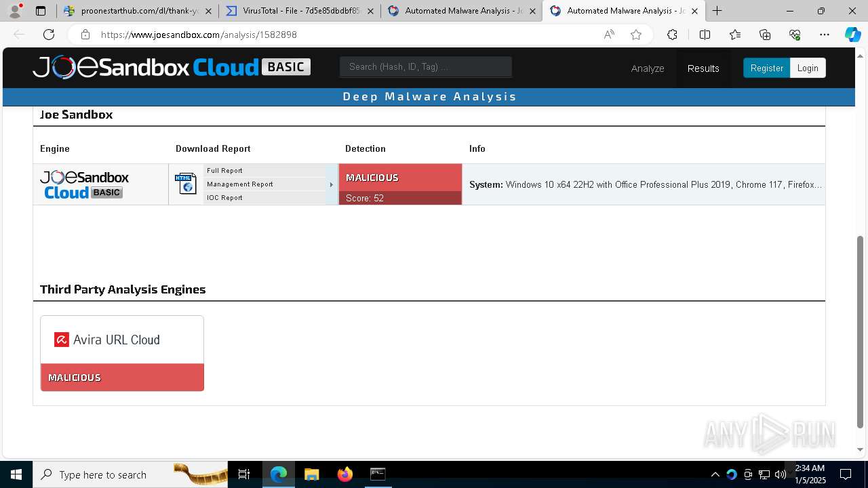This screenshot has width=868, height=488.
Task: Click the Microsoft Edge taskbar icon
Action: click(x=279, y=474)
